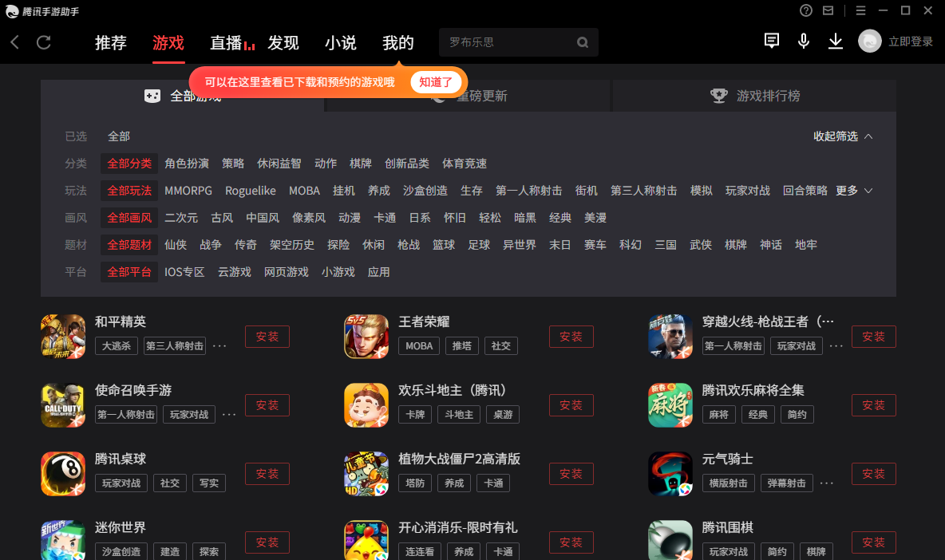Show more tags for 穿越火线
Viewport: 945px width, 560px height.
[x=836, y=346]
